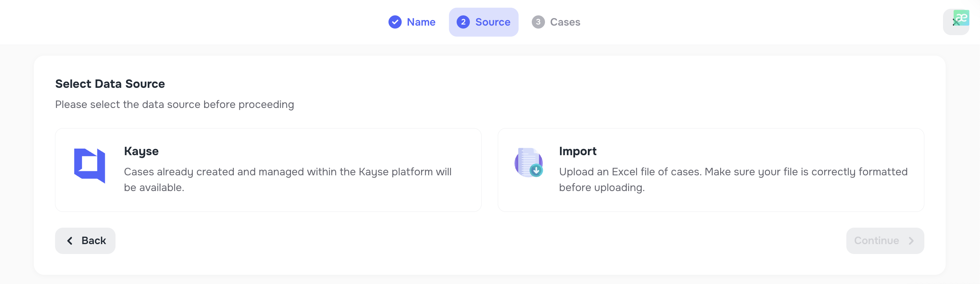Go to the Name step tab
Viewport: 980px width, 284px height.
(412, 22)
